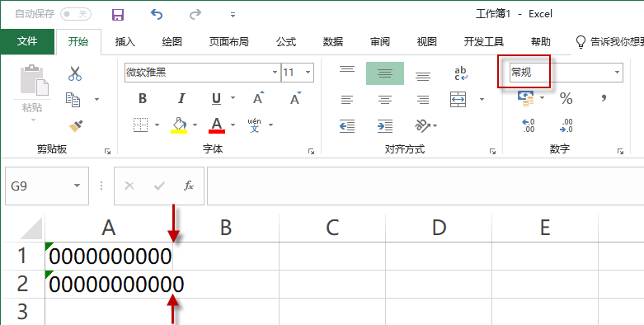Cut selection with scissors icon
The height and width of the screenshot is (325, 644).
[75, 73]
